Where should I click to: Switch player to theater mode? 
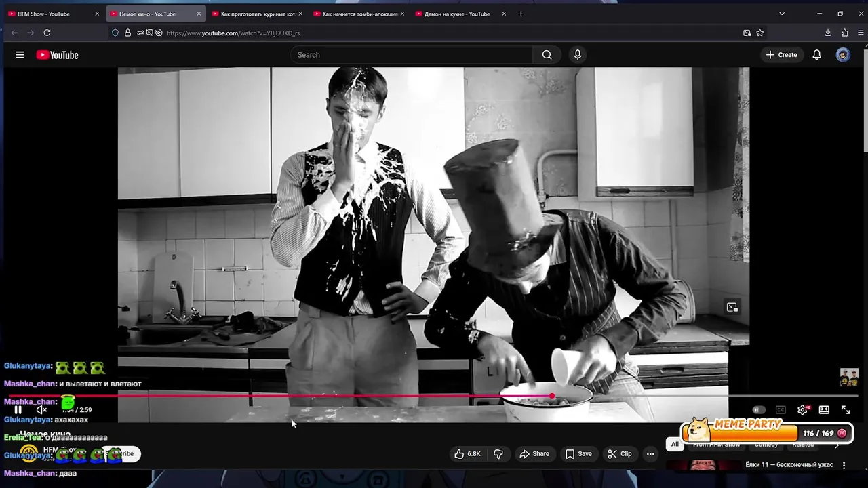coord(824,409)
